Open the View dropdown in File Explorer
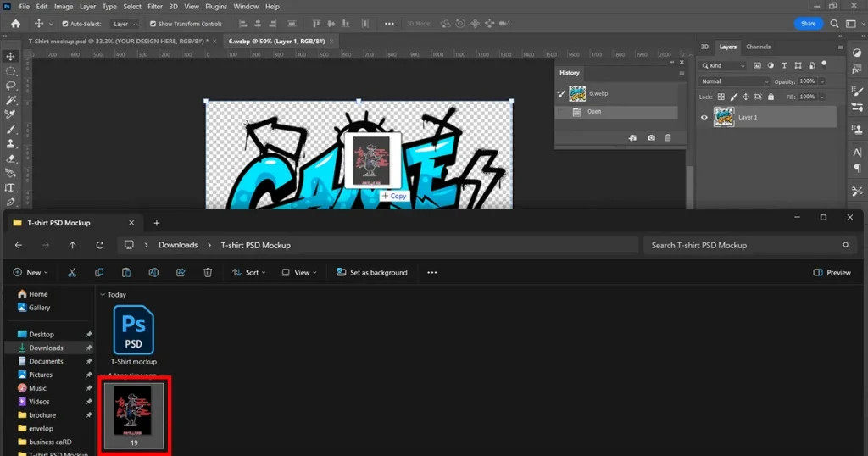 (x=299, y=272)
